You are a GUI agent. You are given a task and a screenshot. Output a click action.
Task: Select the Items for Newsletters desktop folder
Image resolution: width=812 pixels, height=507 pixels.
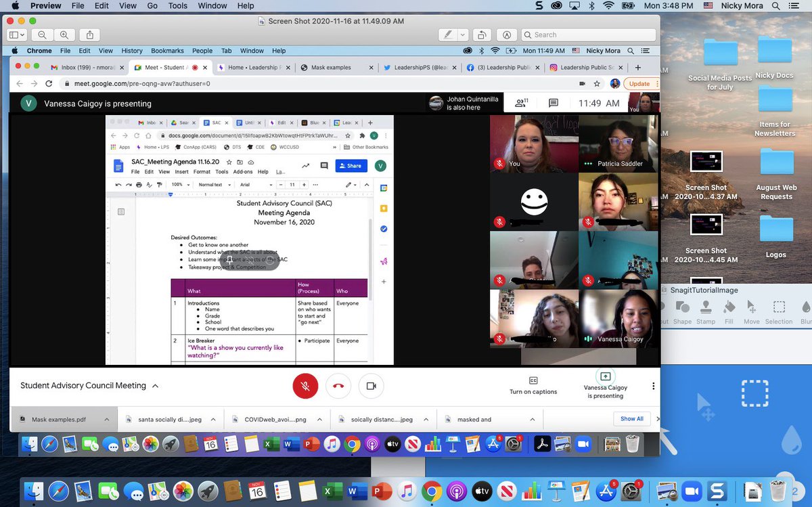pyautogui.click(x=775, y=112)
